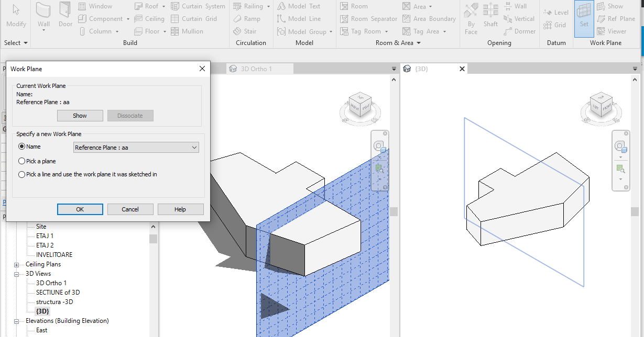Click the Set work plane icon
Image resolution: width=644 pixels, height=337 pixels.
click(583, 16)
